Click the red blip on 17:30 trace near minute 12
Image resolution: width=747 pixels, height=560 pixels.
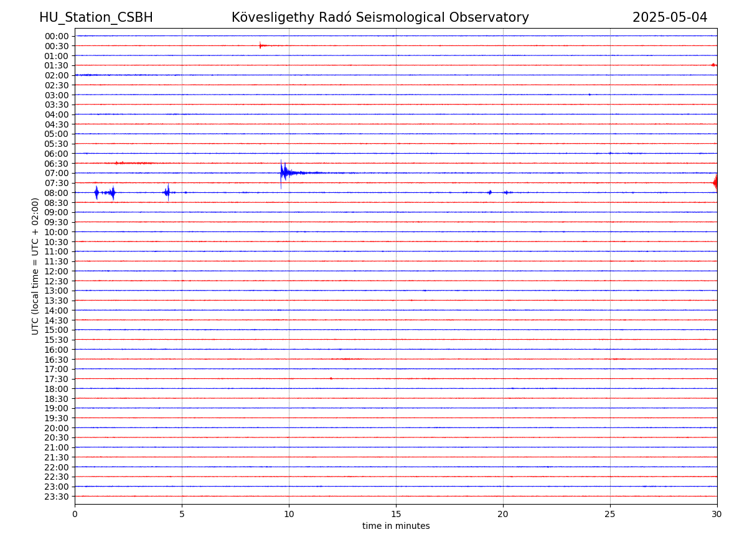point(331,378)
